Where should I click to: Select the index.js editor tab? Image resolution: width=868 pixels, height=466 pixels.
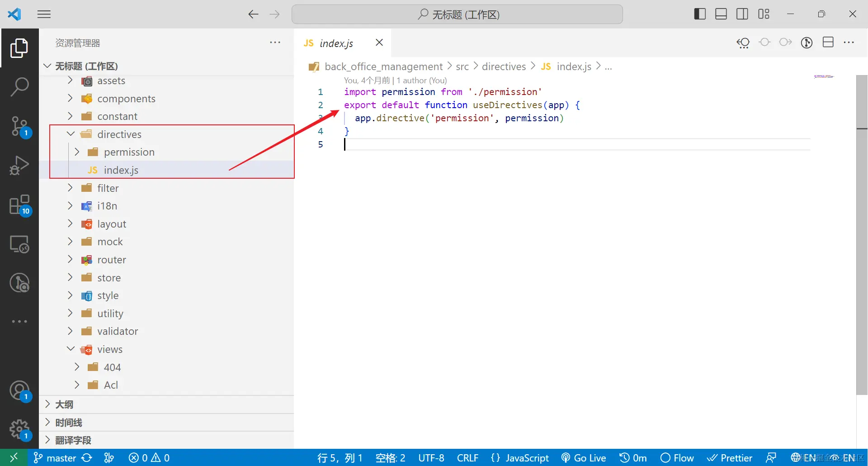pos(336,43)
